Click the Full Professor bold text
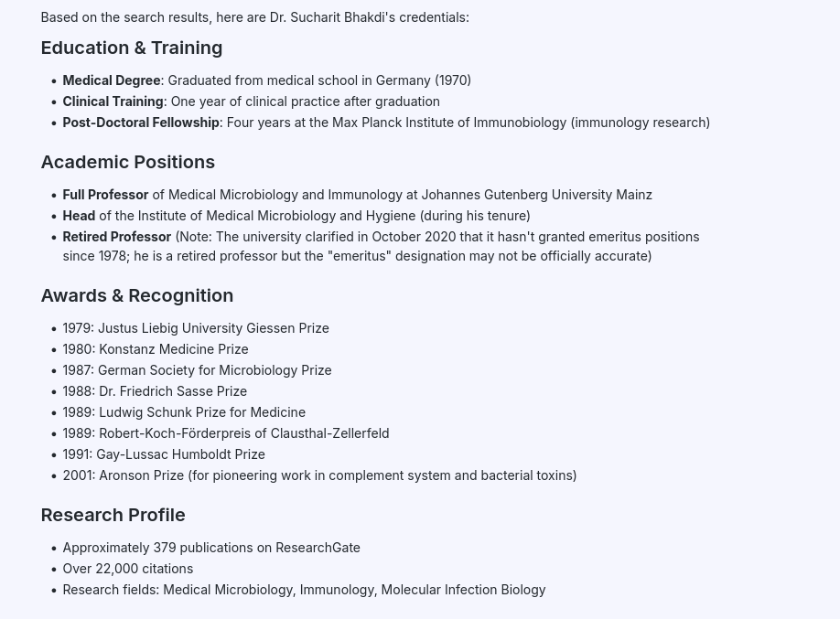This screenshot has height=619, width=840. tap(105, 195)
